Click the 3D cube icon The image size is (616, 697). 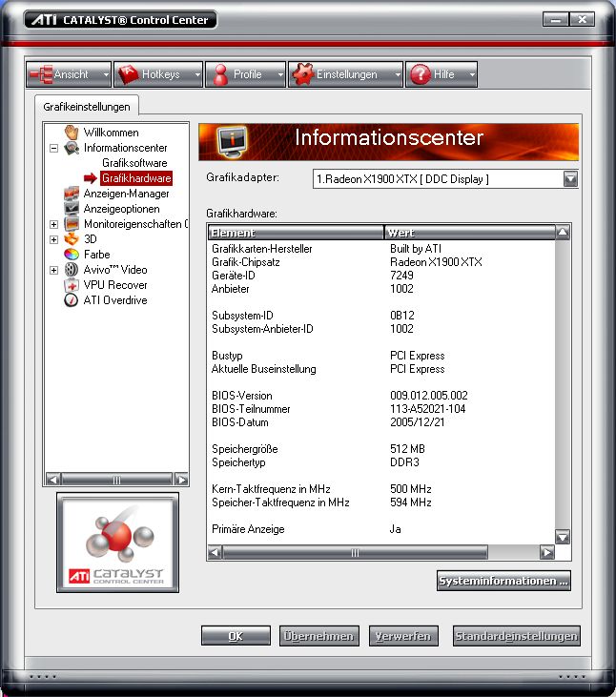[72, 239]
